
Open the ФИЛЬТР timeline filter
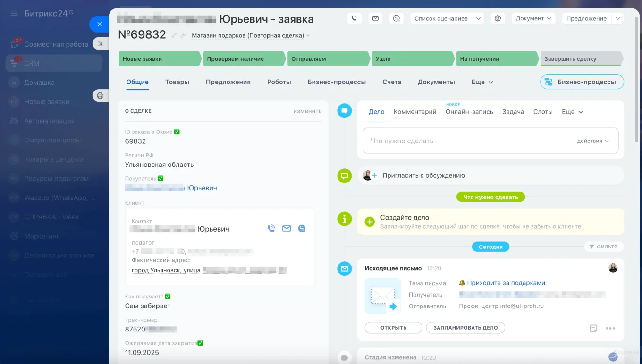click(604, 247)
